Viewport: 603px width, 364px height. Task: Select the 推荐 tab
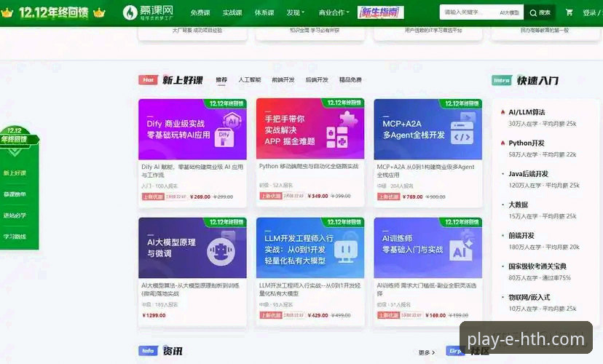click(221, 79)
